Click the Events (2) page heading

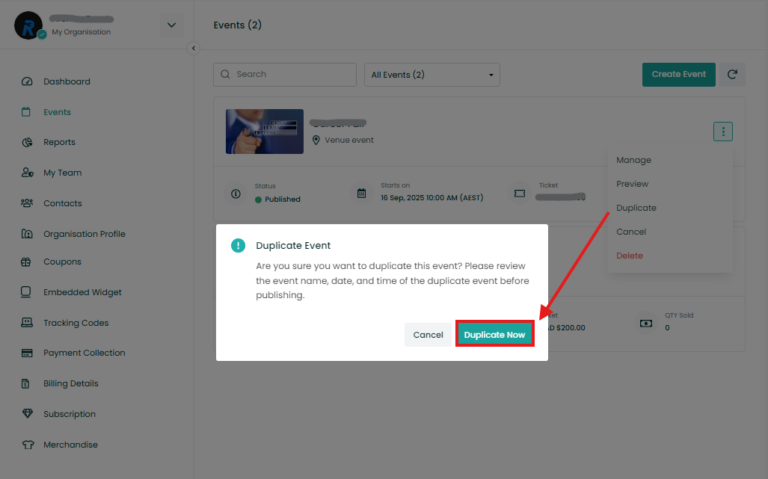[x=237, y=25]
